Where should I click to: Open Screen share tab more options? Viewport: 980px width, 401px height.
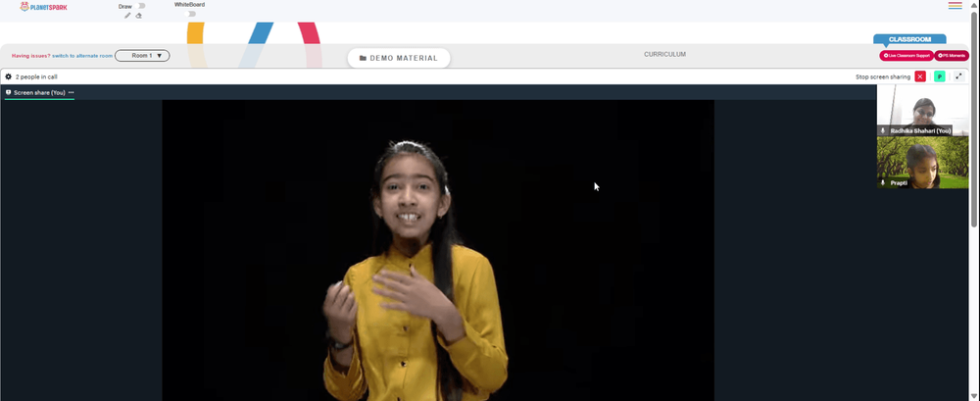tap(72, 92)
